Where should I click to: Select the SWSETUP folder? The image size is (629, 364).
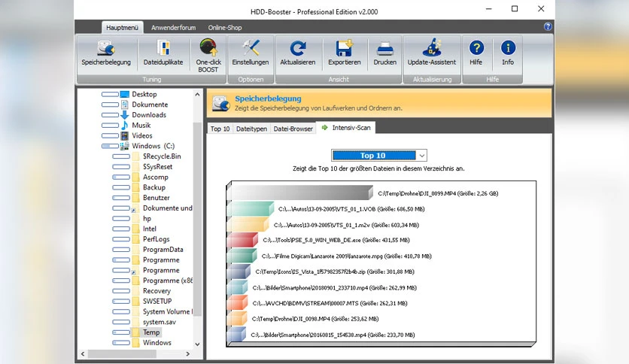pyautogui.click(x=157, y=301)
